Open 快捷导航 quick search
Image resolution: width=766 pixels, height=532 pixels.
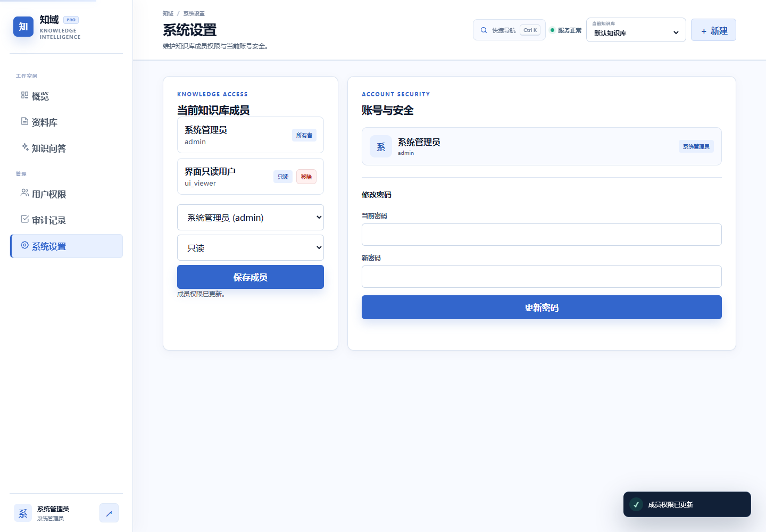tap(509, 30)
